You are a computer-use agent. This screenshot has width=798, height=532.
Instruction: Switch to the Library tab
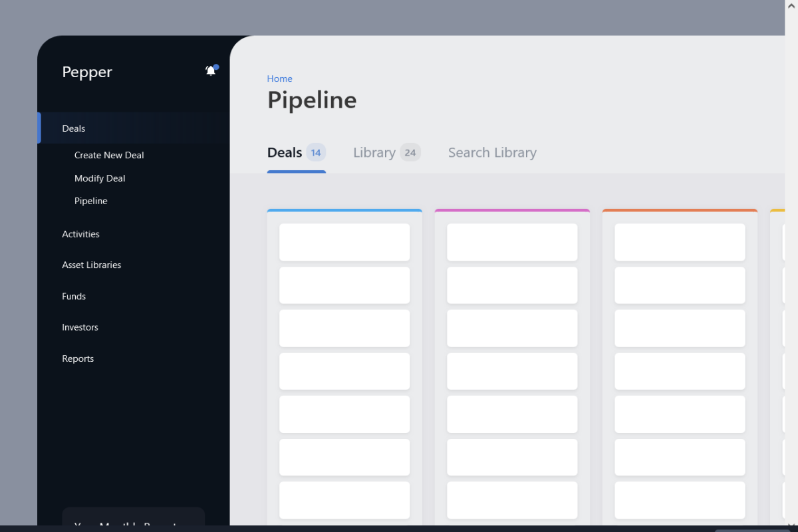pyautogui.click(x=387, y=153)
